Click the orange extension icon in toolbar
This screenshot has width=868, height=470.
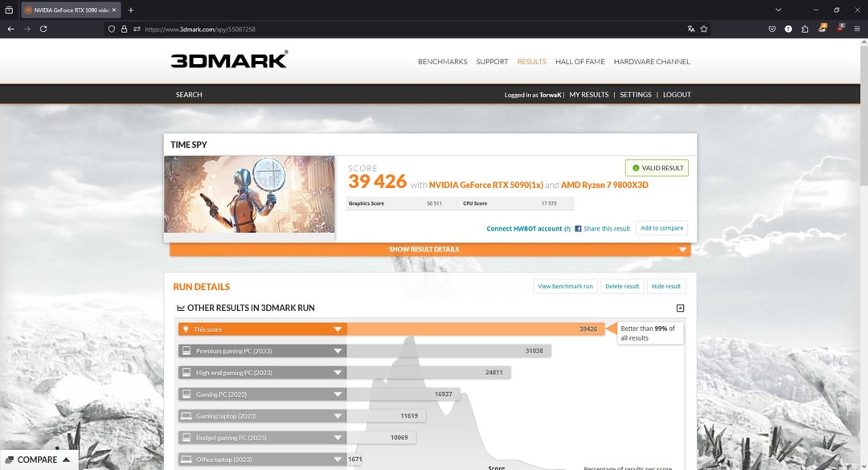[823, 27]
